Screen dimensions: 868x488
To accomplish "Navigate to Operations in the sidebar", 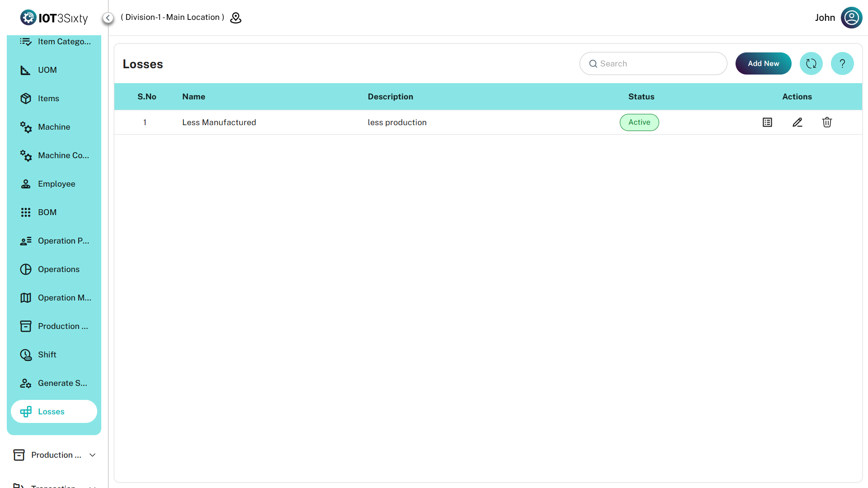I will click(x=58, y=269).
